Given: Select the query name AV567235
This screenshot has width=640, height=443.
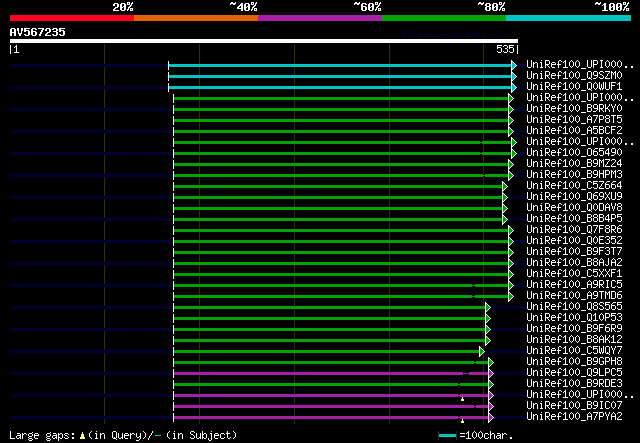Looking at the screenshot, I should [38, 32].
